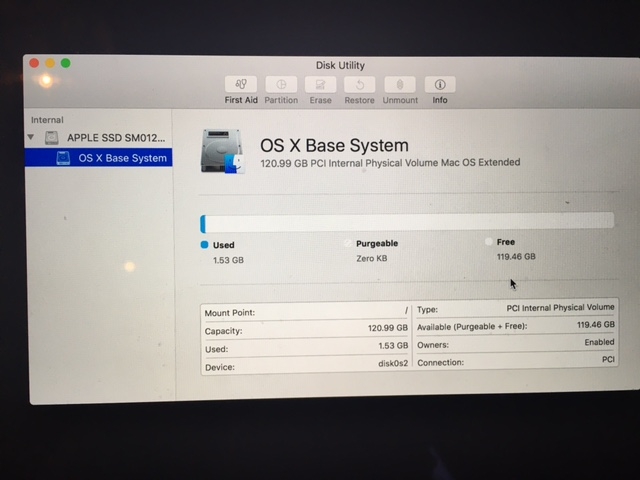Collapse the APPLE SSD disclosure triangle
The width and height of the screenshot is (640, 480).
point(31,137)
